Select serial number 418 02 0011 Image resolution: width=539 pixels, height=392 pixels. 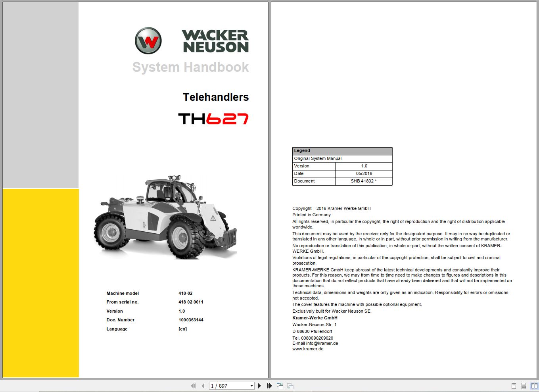191,302
